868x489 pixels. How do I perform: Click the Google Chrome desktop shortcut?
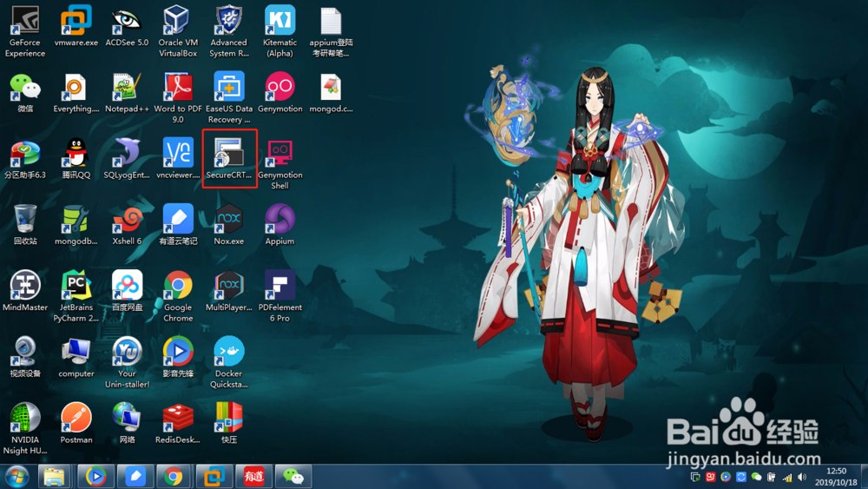pyautogui.click(x=178, y=296)
